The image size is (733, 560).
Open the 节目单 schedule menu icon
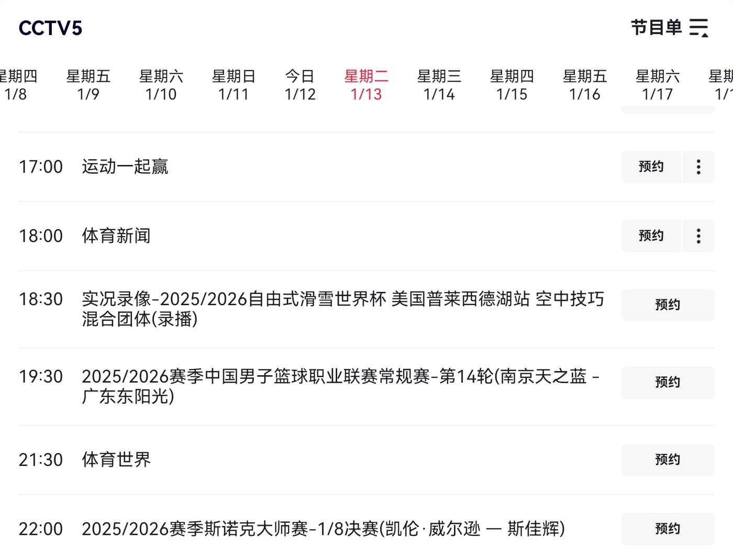[x=698, y=28]
